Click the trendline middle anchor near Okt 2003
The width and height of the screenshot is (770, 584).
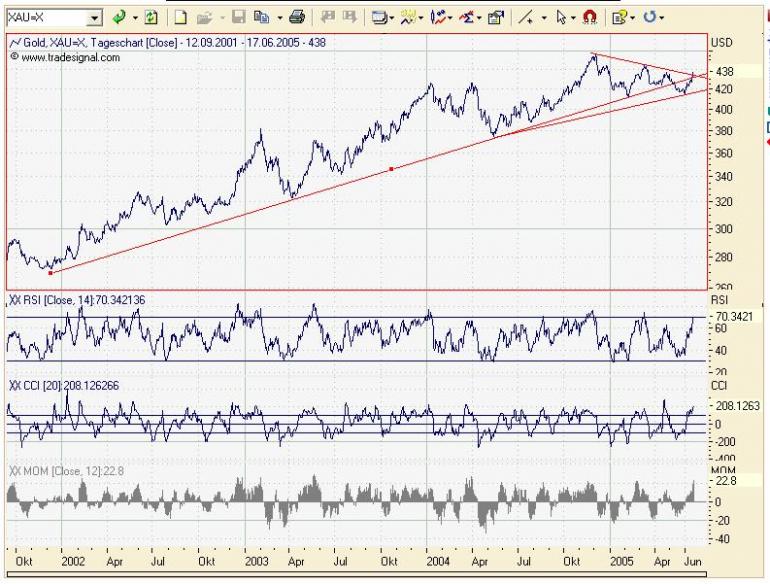pyautogui.click(x=391, y=169)
